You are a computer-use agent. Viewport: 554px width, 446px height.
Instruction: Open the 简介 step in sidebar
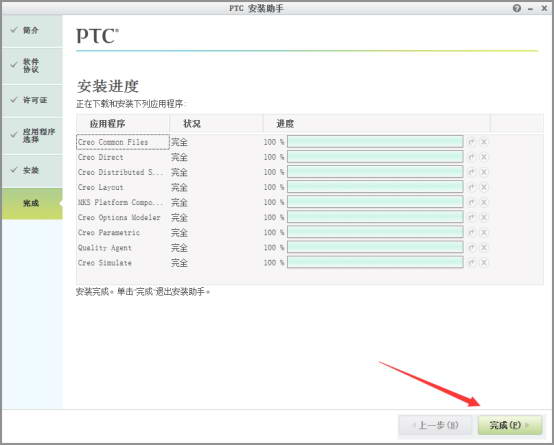(x=32, y=30)
